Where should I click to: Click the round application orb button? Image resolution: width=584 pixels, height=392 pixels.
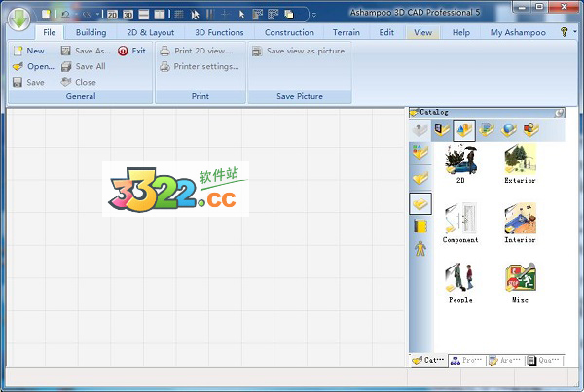point(18,18)
